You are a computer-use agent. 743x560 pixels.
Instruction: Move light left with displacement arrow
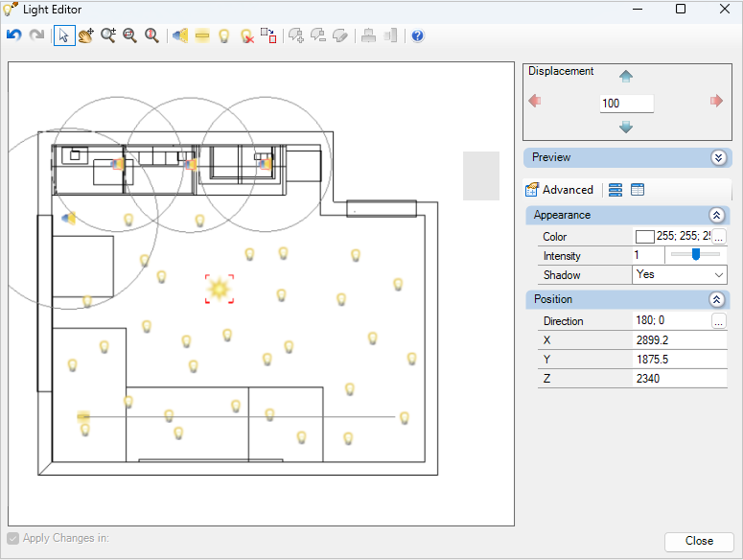(535, 101)
